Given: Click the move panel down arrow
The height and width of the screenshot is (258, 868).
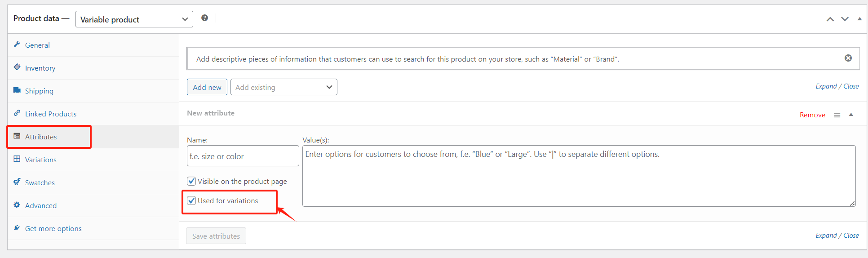Looking at the screenshot, I should tap(845, 19).
